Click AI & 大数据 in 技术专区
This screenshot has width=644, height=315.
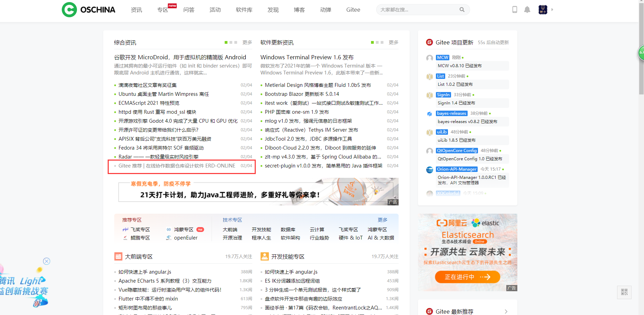[x=381, y=238]
